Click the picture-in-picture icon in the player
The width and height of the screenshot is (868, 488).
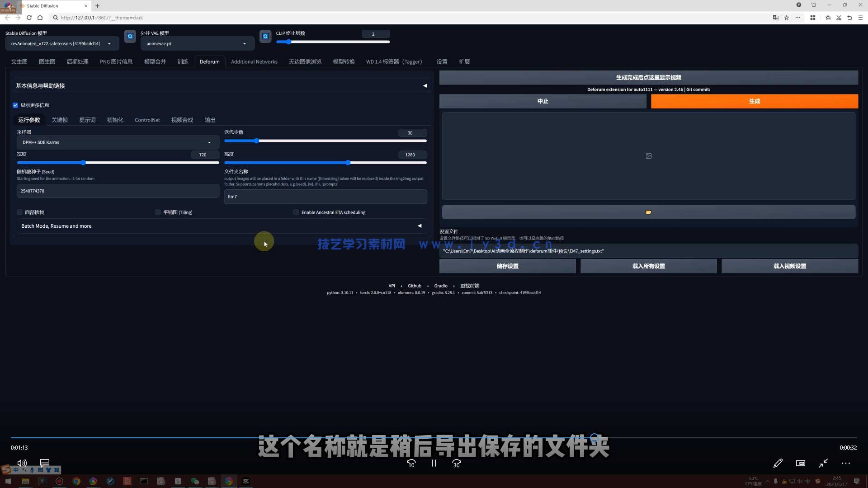click(800, 463)
